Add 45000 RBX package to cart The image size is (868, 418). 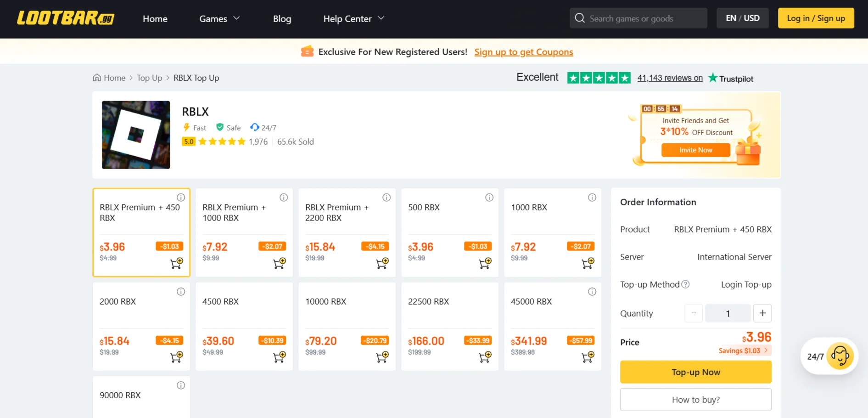(x=588, y=357)
